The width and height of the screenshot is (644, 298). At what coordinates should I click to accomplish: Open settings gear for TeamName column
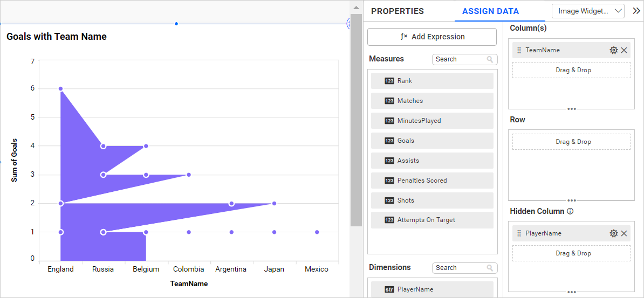pyautogui.click(x=613, y=50)
